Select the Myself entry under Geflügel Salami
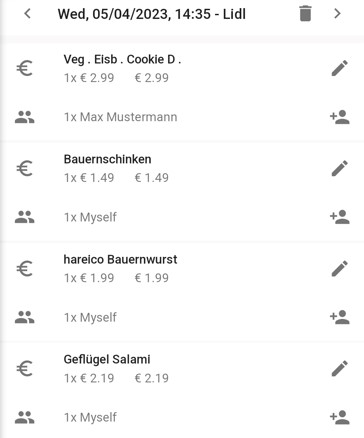 pyautogui.click(x=90, y=417)
